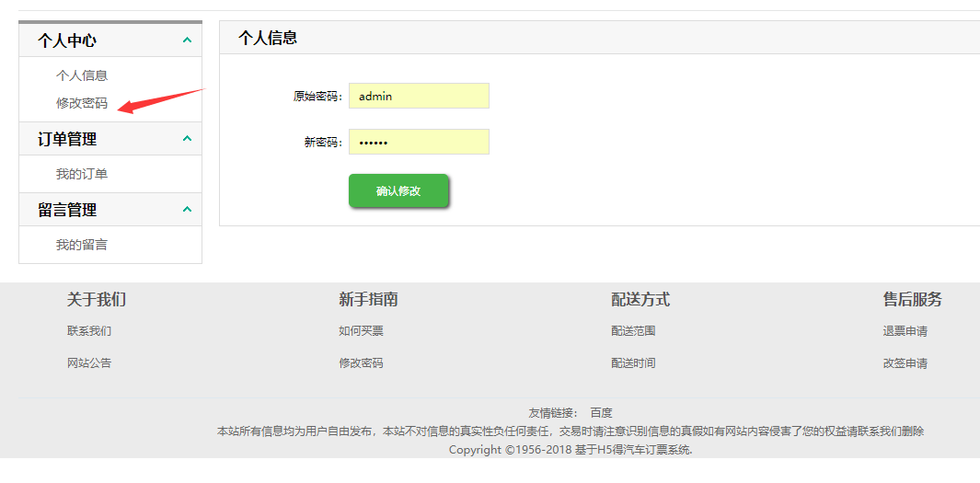Click the 友情链接 label text
980x483 pixels.
[554, 412]
